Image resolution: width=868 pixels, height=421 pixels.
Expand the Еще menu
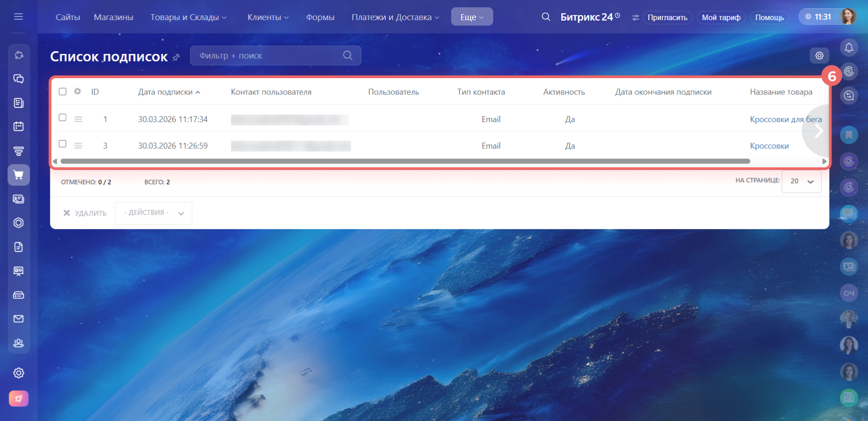click(x=472, y=17)
